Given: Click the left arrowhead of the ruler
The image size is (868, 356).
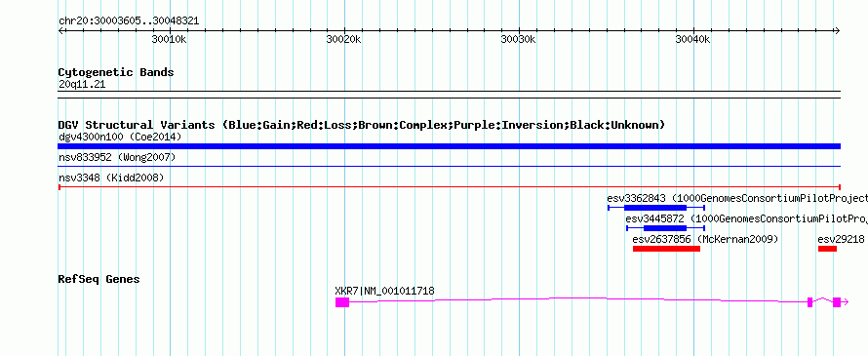Looking at the screenshot, I should click(x=60, y=30).
